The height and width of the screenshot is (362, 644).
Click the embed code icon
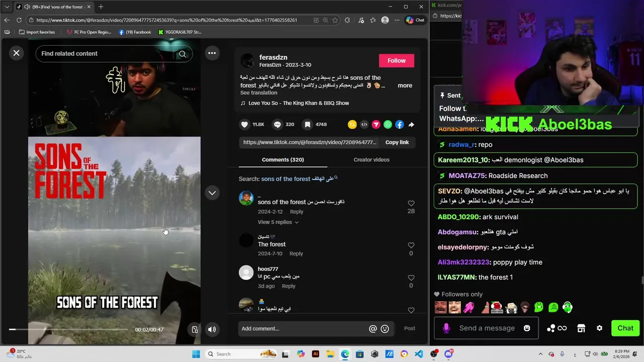click(364, 125)
